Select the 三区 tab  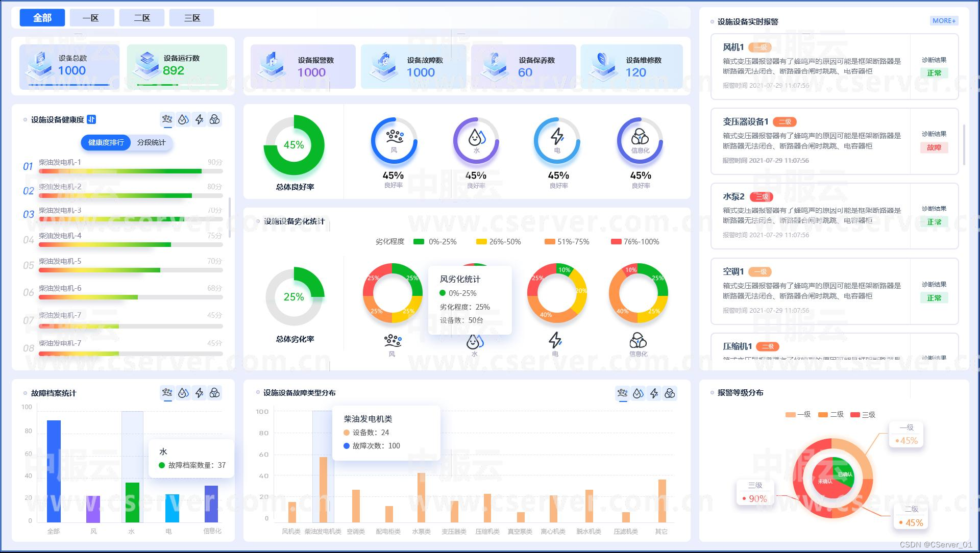pyautogui.click(x=192, y=18)
